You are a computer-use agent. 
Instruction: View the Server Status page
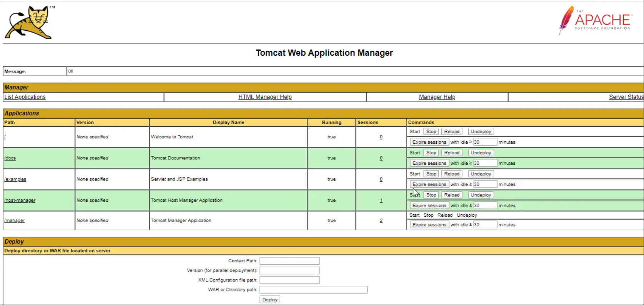pyautogui.click(x=626, y=97)
